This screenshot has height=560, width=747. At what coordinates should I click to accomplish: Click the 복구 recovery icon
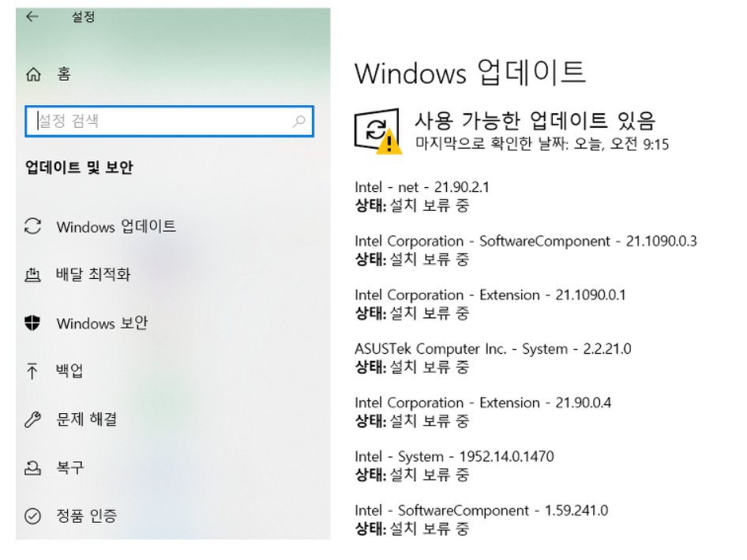pyautogui.click(x=32, y=468)
